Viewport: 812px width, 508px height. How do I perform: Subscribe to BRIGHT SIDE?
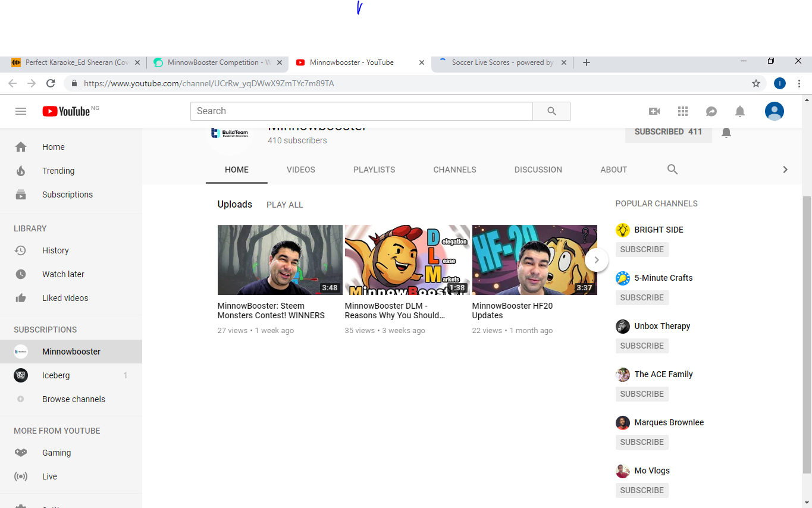(x=642, y=249)
